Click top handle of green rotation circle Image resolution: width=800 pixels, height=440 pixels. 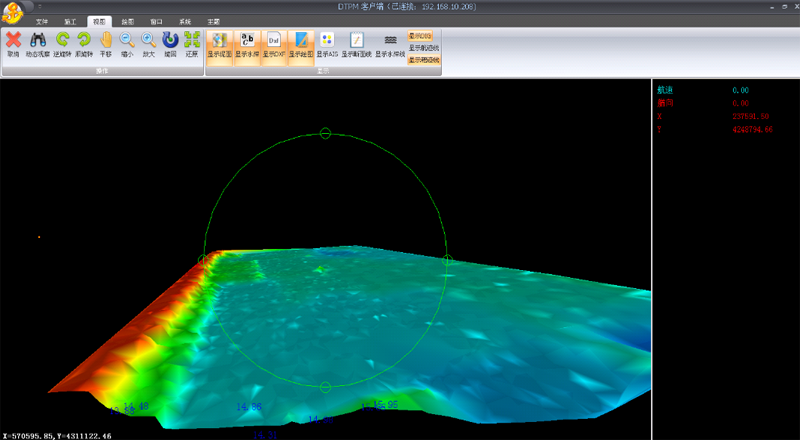[x=325, y=133]
